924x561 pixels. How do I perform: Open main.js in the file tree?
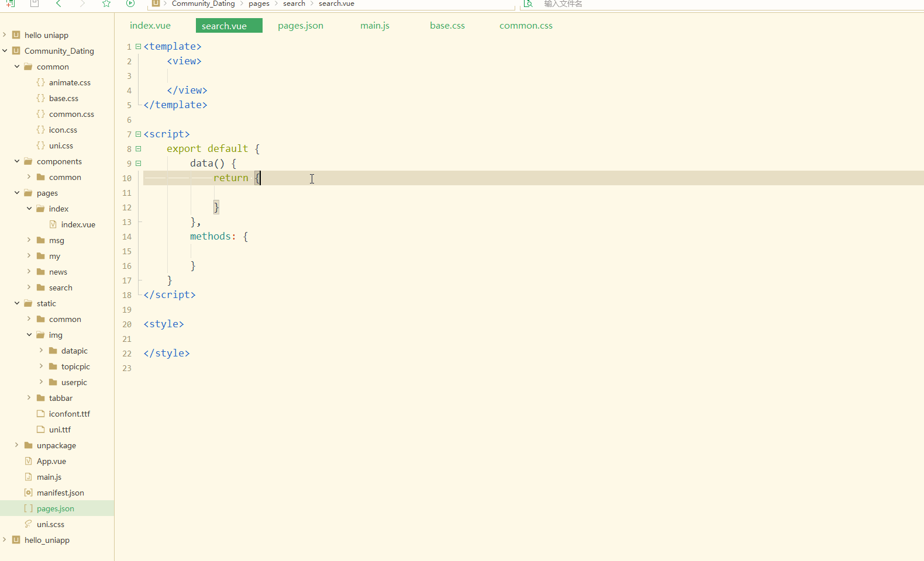point(49,477)
